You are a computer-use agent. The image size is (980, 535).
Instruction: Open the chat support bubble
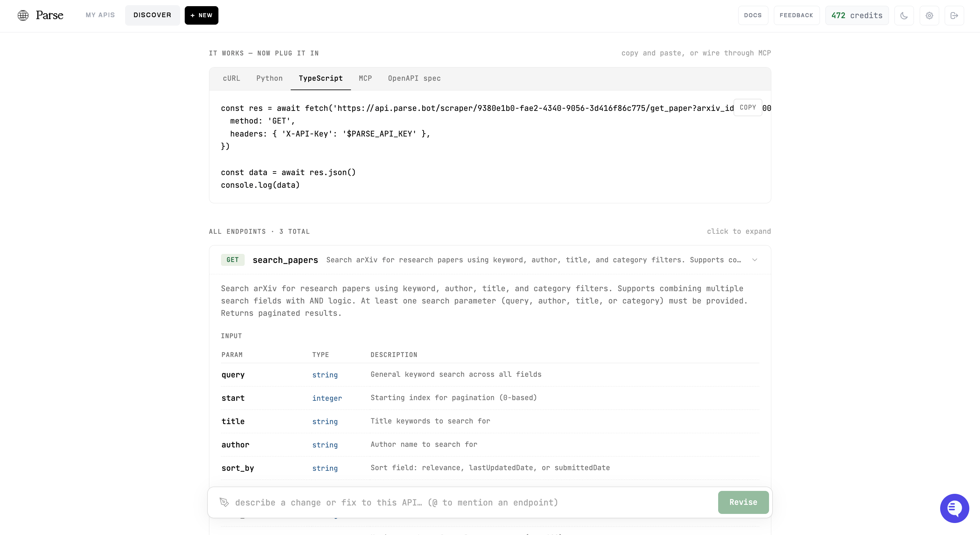point(954,508)
